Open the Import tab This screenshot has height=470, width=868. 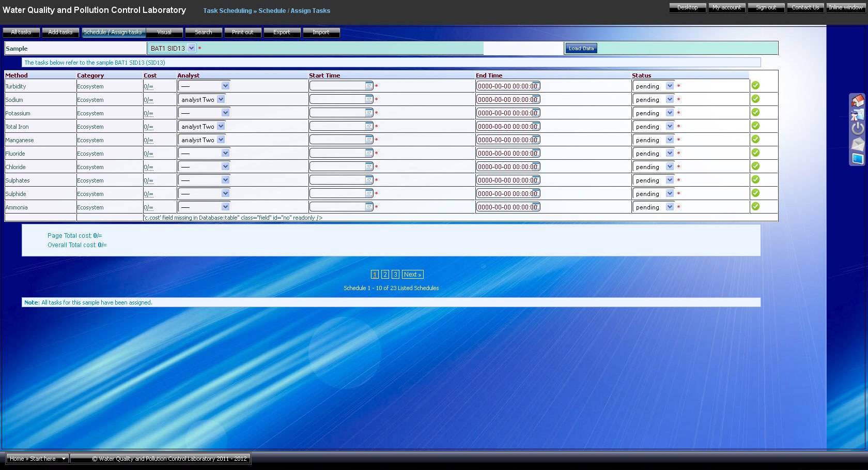pyautogui.click(x=321, y=32)
